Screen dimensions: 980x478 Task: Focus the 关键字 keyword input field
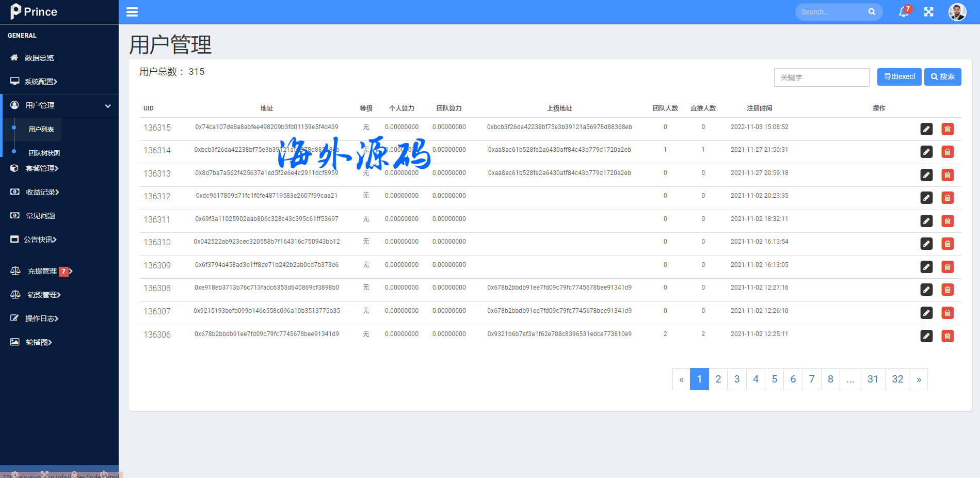click(821, 77)
